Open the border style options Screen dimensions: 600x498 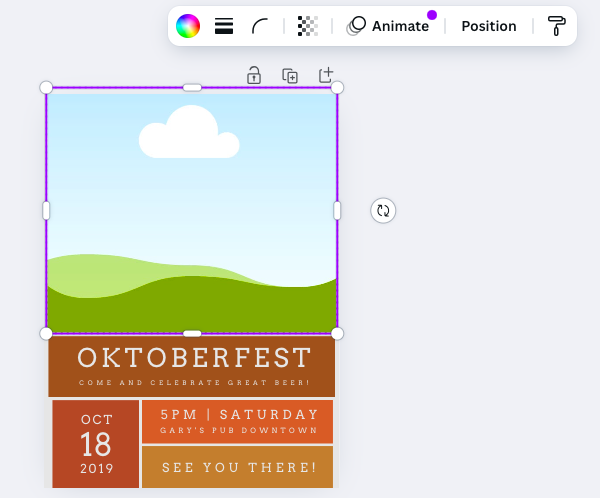tap(224, 26)
